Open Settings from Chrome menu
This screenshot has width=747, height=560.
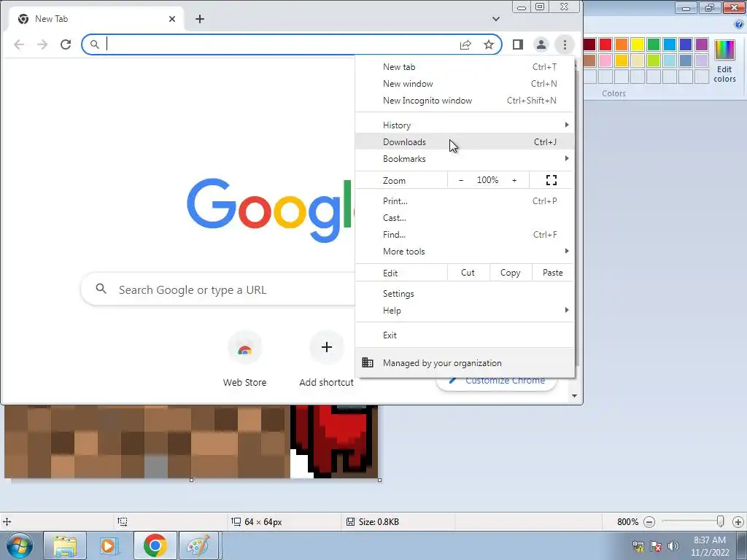point(465,294)
